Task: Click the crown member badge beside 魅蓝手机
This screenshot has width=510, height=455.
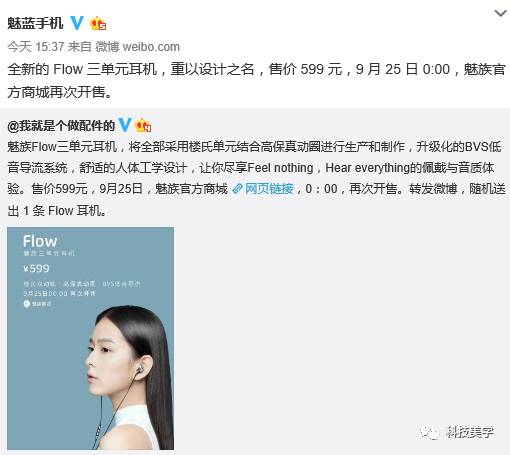Action: coord(98,23)
